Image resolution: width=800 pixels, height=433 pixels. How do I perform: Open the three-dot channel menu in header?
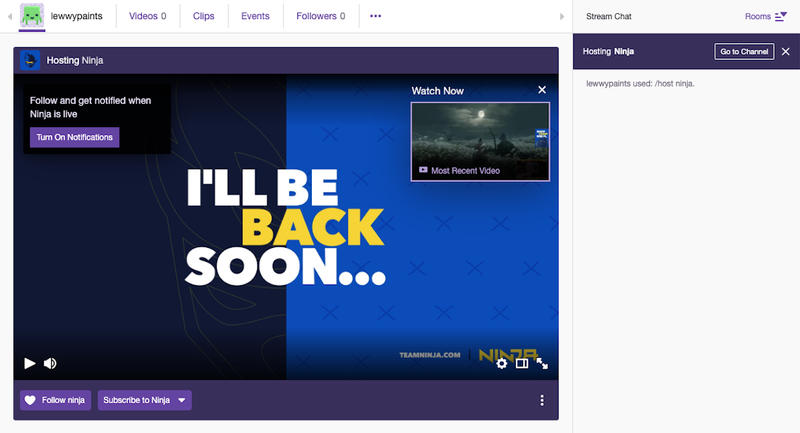point(376,16)
